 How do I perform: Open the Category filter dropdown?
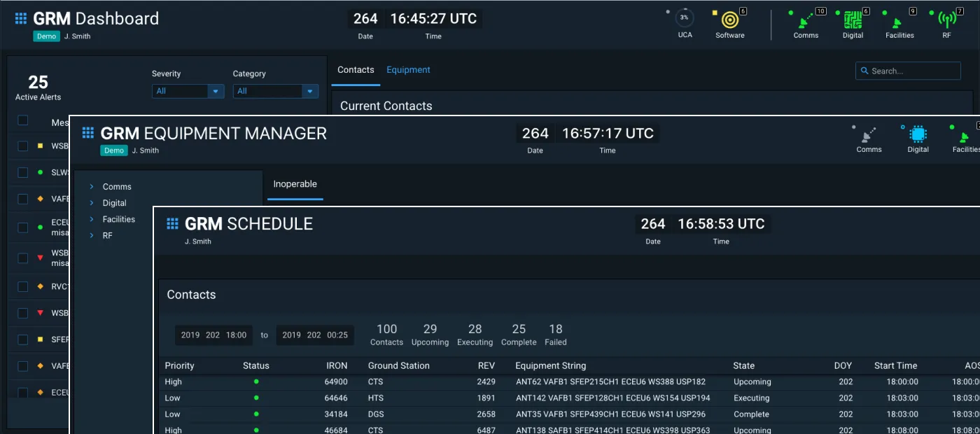pyautogui.click(x=275, y=91)
